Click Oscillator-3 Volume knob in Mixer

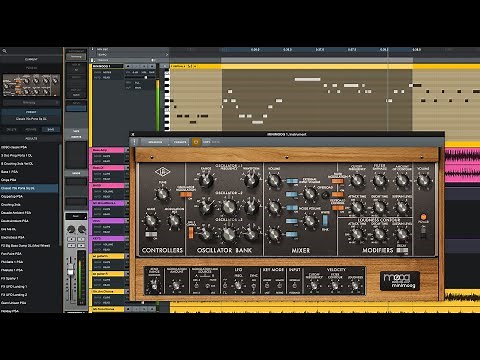(x=274, y=234)
